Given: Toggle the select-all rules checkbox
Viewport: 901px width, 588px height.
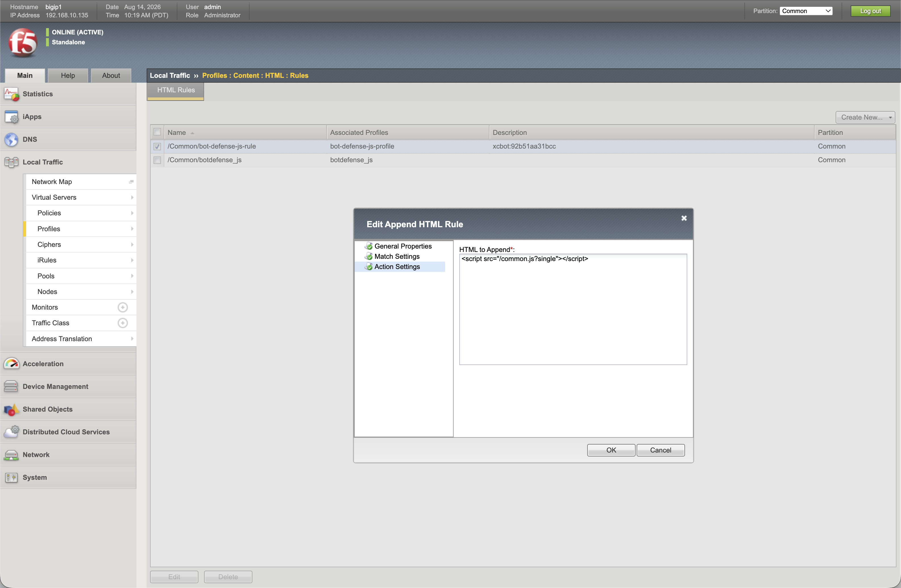Looking at the screenshot, I should pyautogui.click(x=157, y=132).
